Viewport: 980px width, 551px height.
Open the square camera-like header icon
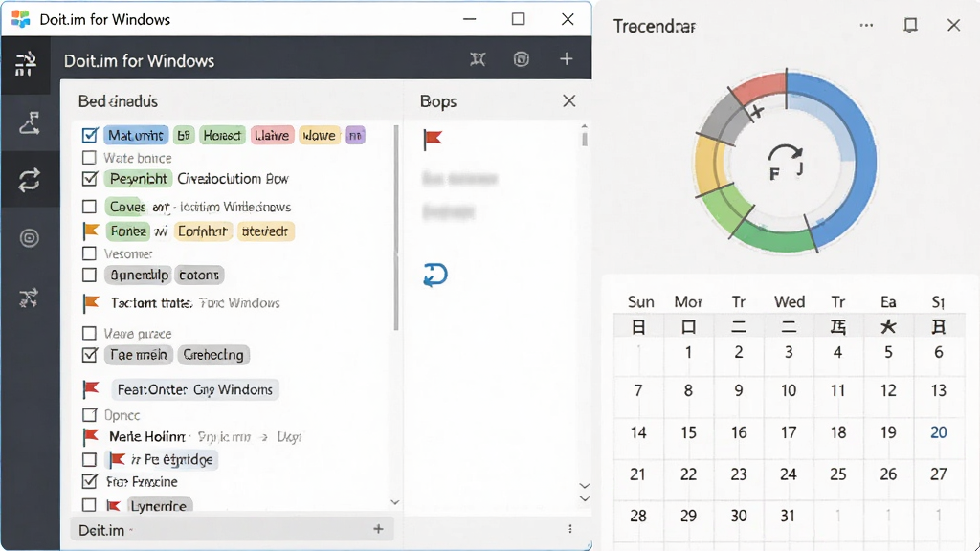tap(522, 59)
